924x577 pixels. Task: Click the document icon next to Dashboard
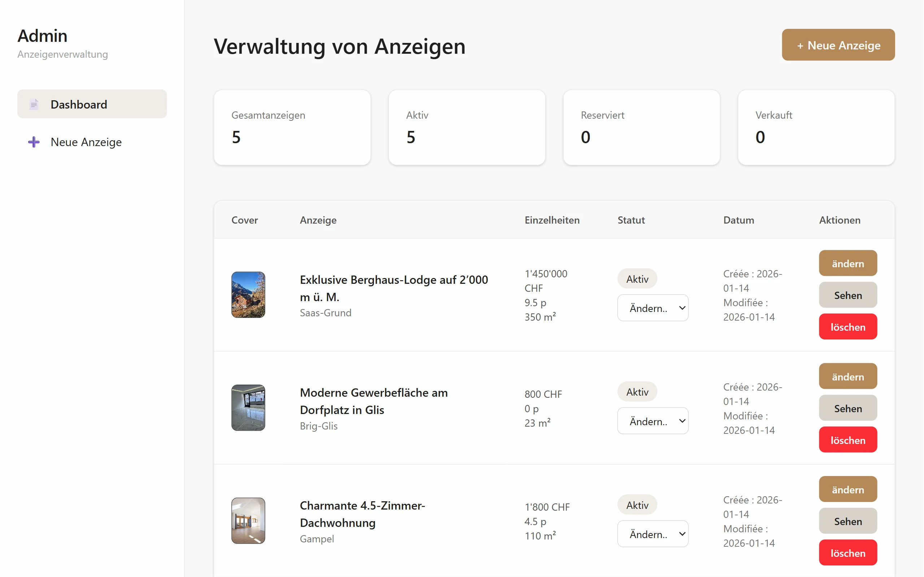(34, 104)
